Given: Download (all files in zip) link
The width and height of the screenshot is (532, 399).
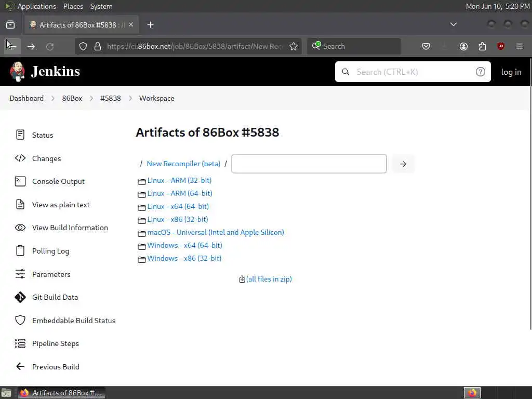Looking at the screenshot, I should (269, 279).
